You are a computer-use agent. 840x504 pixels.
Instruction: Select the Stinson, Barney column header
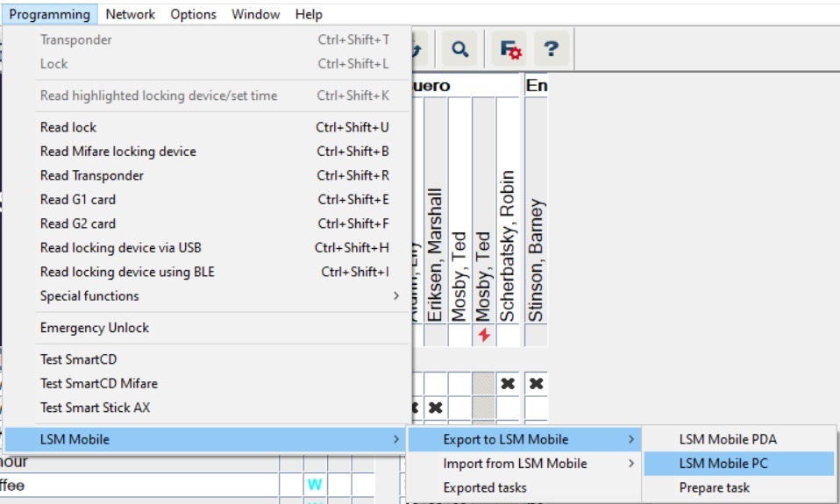[536, 254]
